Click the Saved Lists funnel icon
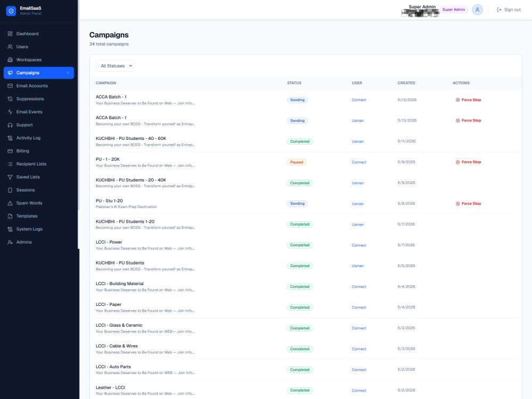The width and height of the screenshot is (532, 399). click(10, 177)
